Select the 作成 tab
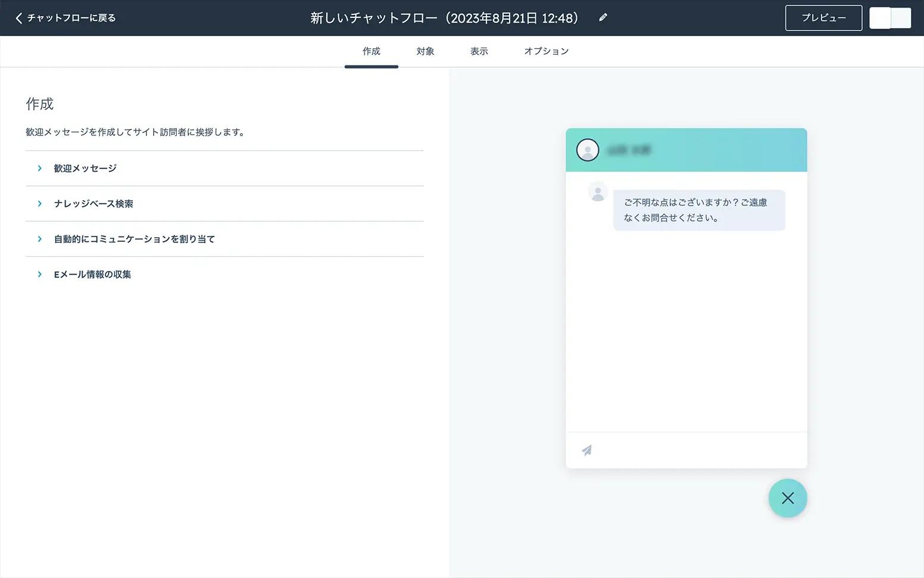This screenshot has height=578, width=924. [372, 51]
